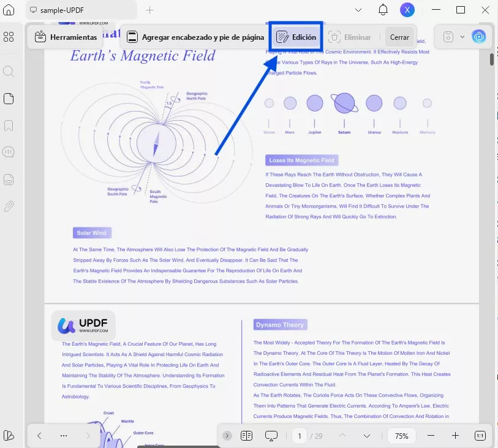498x448 pixels.
Task: Click the vertical scrollbar thumb
Action: tap(492, 59)
